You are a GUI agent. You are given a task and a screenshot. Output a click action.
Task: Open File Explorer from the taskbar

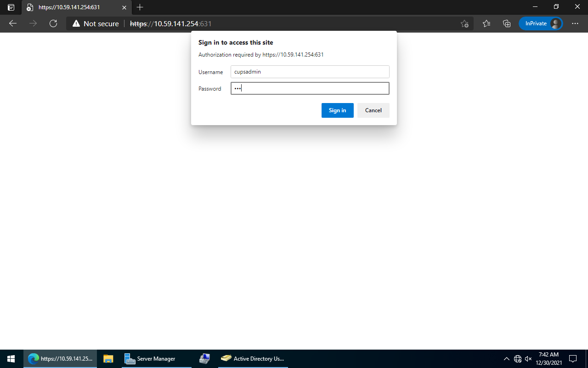[108, 358]
